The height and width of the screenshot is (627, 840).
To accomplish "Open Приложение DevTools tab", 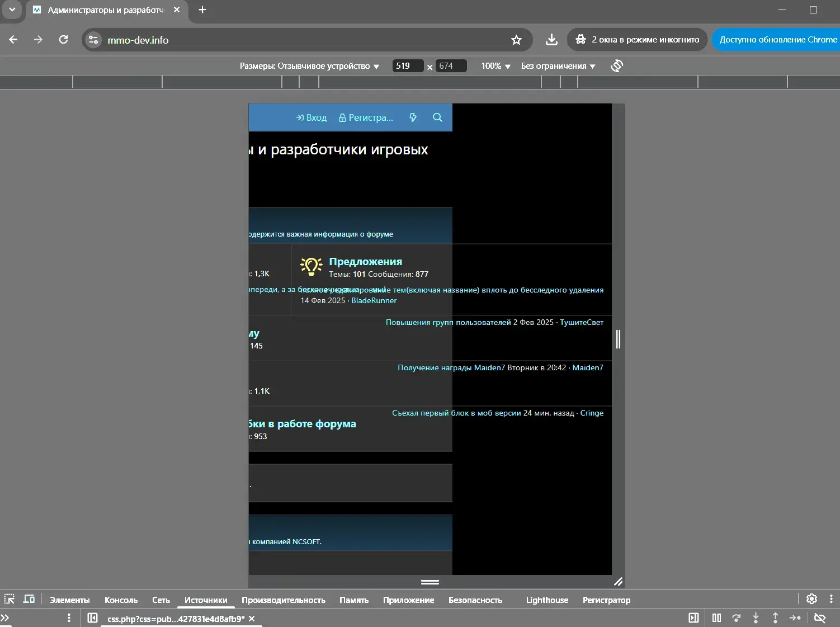I will point(408,600).
